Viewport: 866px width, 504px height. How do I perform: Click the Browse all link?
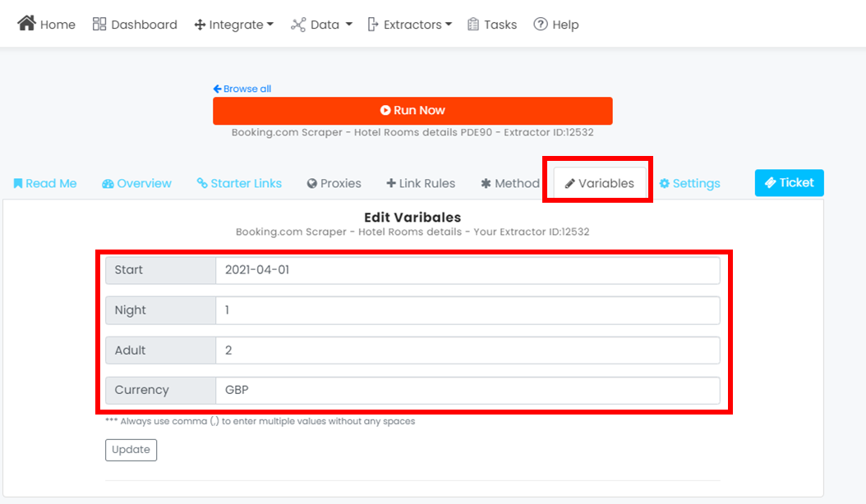pyautogui.click(x=242, y=89)
